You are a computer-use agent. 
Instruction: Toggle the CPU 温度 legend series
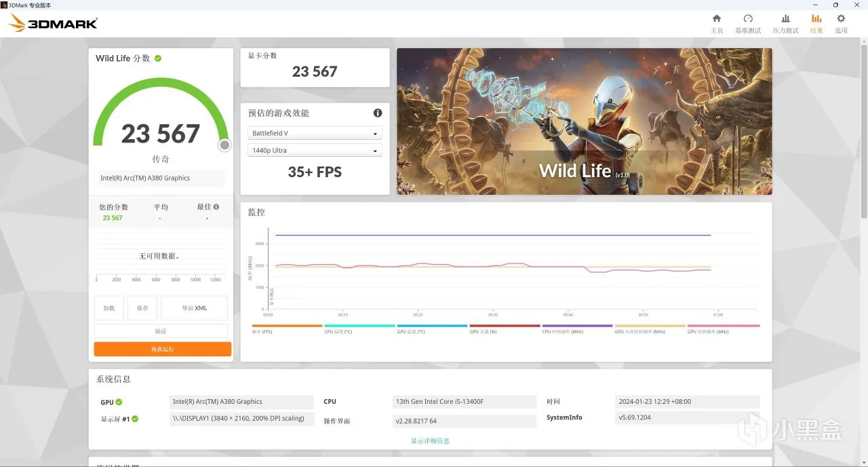click(359, 329)
